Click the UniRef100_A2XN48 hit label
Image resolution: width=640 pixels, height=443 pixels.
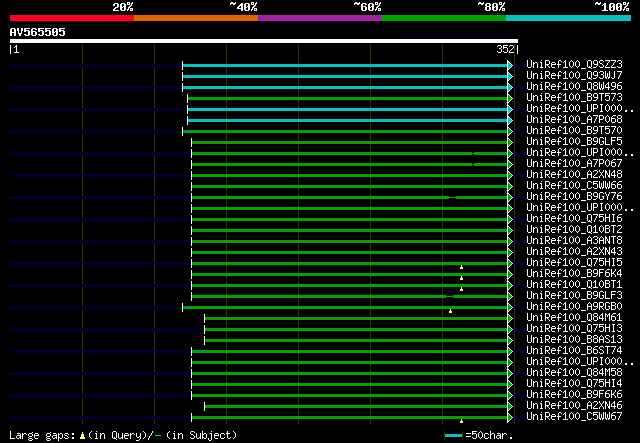573,174
